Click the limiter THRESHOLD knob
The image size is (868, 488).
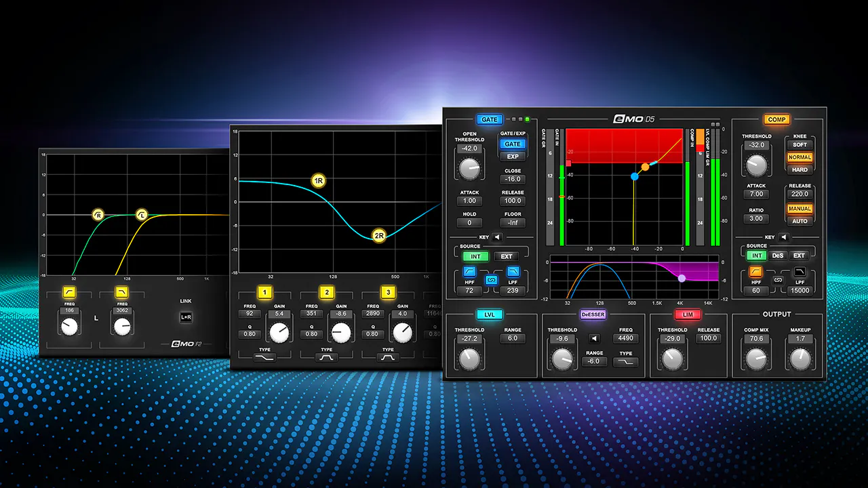pyautogui.click(x=672, y=359)
